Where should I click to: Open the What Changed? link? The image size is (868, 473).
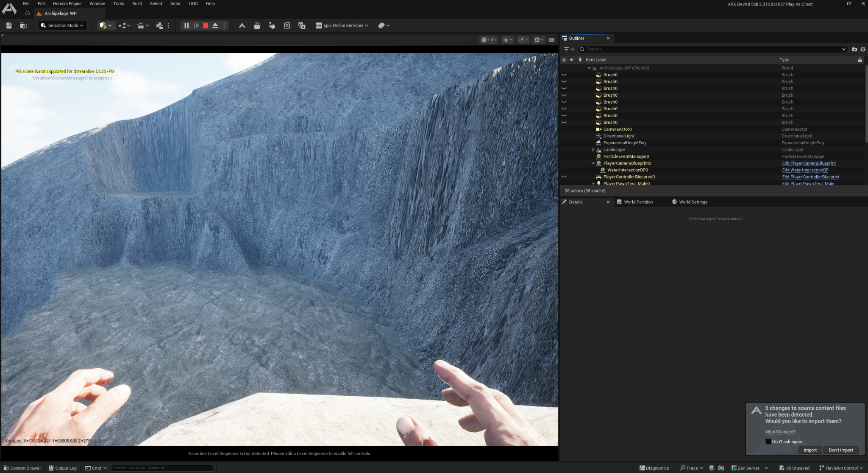[x=780, y=432]
